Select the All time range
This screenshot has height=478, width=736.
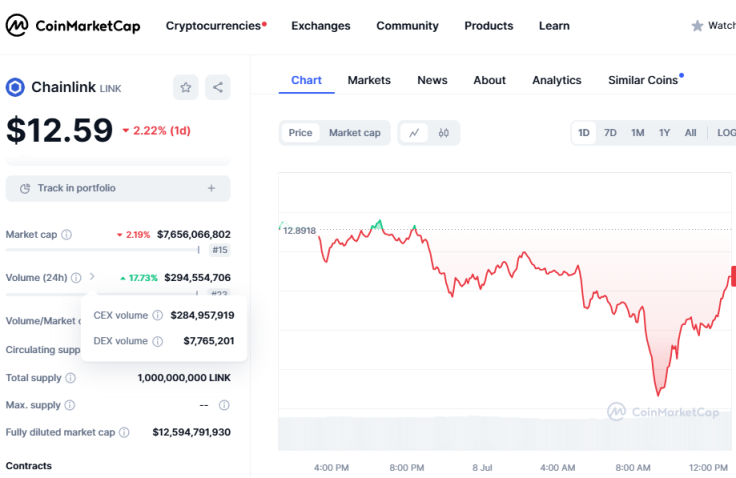click(x=690, y=133)
